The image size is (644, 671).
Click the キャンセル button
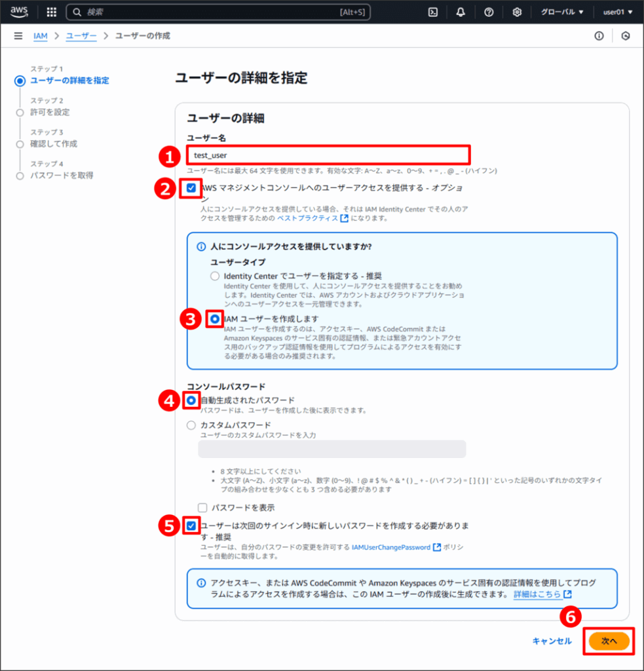click(x=552, y=641)
